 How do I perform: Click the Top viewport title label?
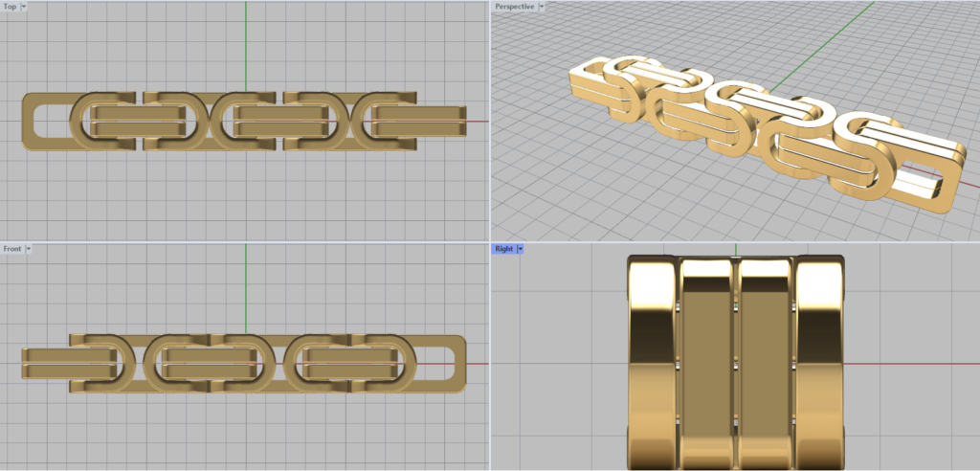pyautogui.click(x=10, y=7)
